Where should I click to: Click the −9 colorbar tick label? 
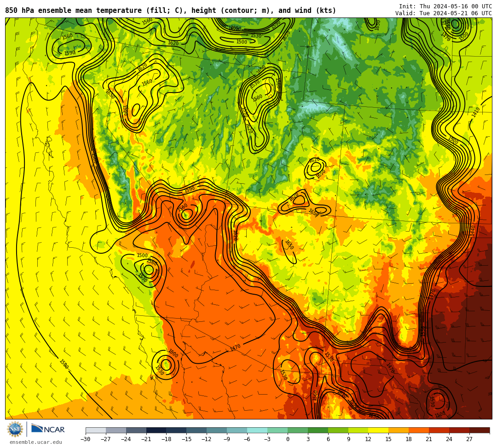227,439
